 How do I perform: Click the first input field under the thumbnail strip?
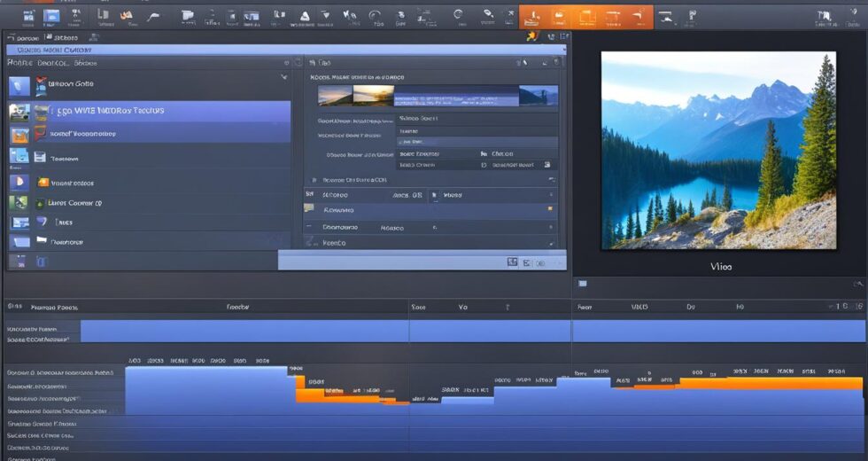point(477,119)
